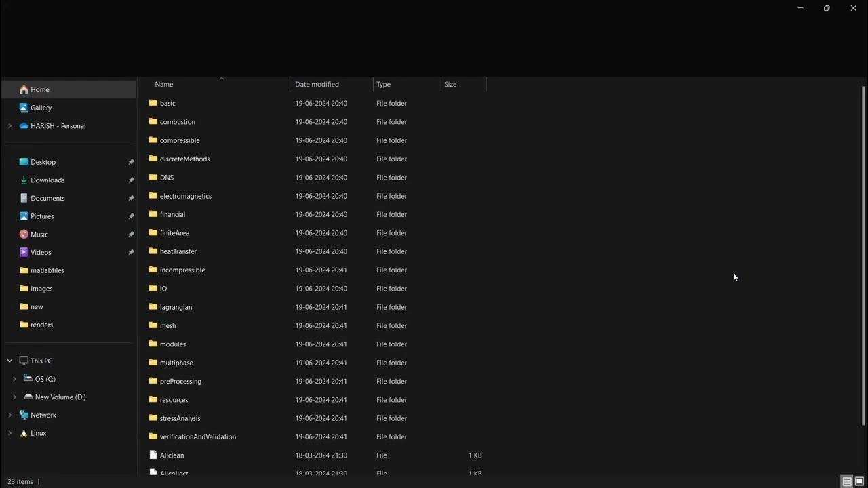Click the Pictures icon in sidebar

point(24,216)
